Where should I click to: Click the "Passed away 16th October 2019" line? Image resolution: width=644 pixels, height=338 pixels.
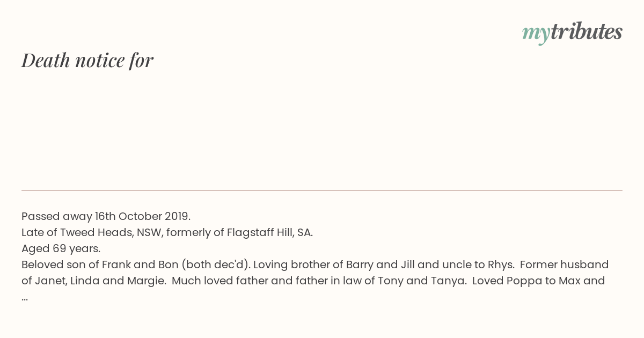[106, 216]
